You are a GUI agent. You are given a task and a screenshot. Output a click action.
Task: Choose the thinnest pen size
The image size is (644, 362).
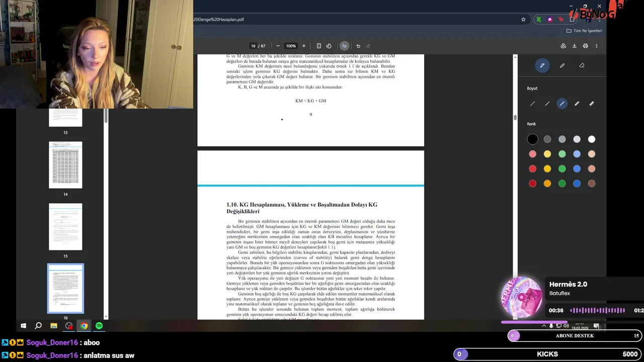(x=532, y=104)
